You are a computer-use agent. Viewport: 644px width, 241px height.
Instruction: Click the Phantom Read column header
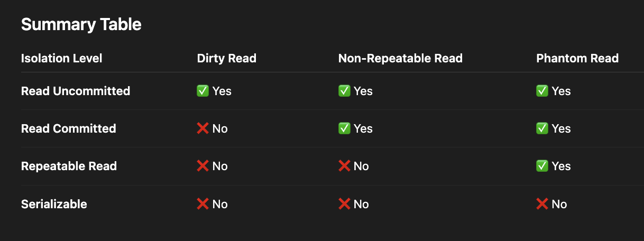pyautogui.click(x=577, y=58)
